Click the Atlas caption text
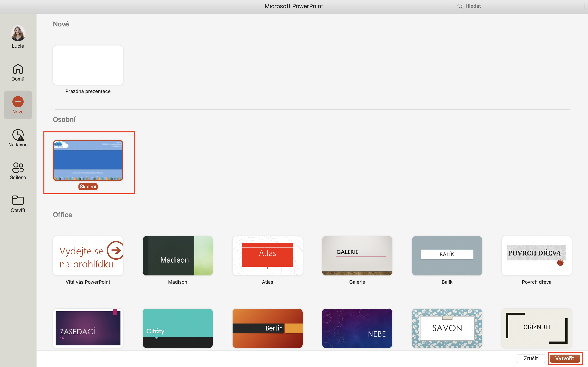Viewport: 588px width, 367px height. tap(267, 282)
